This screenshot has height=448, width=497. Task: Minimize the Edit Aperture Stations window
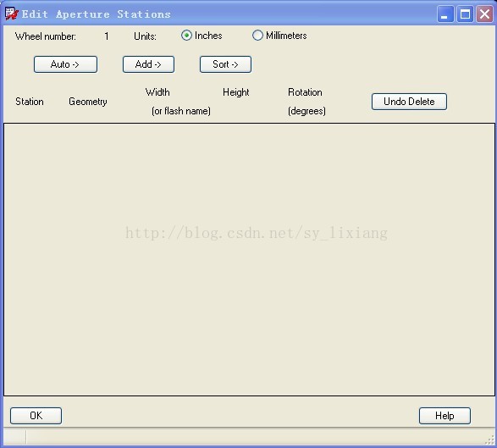[x=445, y=14]
